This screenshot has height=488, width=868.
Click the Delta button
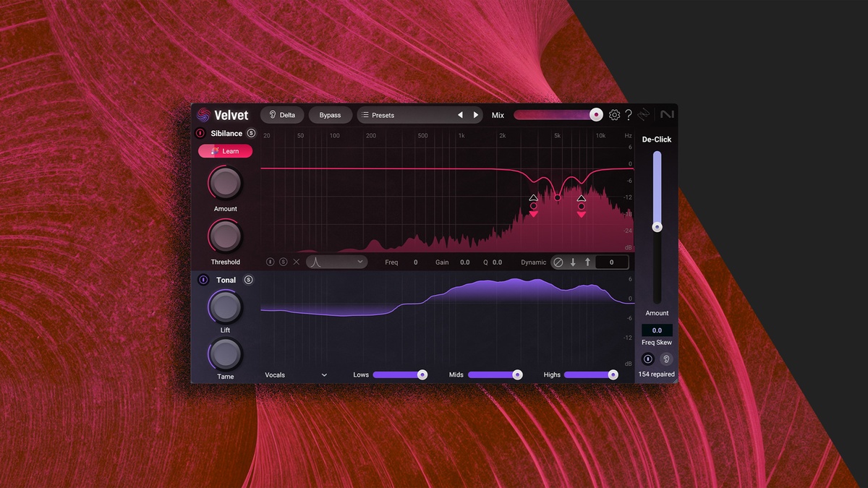click(282, 115)
